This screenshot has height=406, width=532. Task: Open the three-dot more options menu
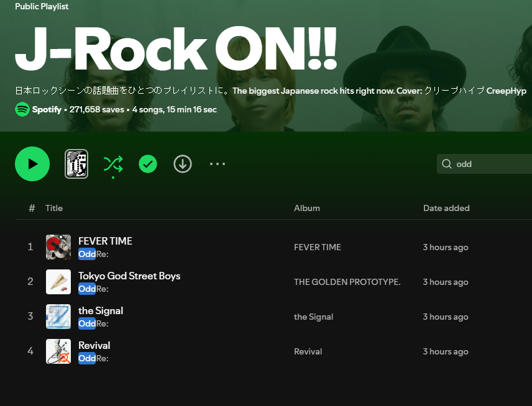[x=218, y=164]
